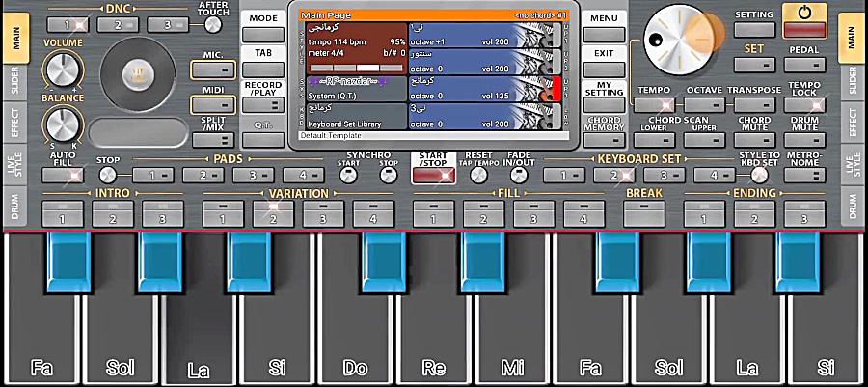The image size is (868, 387).
Task: Toggle Auto Fill button
Action: pyautogui.click(x=63, y=176)
